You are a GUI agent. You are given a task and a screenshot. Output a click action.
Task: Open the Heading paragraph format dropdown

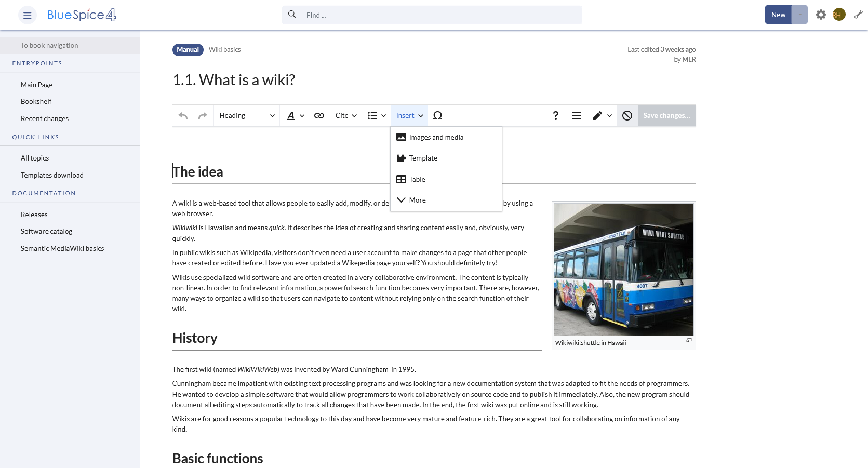pyautogui.click(x=247, y=116)
